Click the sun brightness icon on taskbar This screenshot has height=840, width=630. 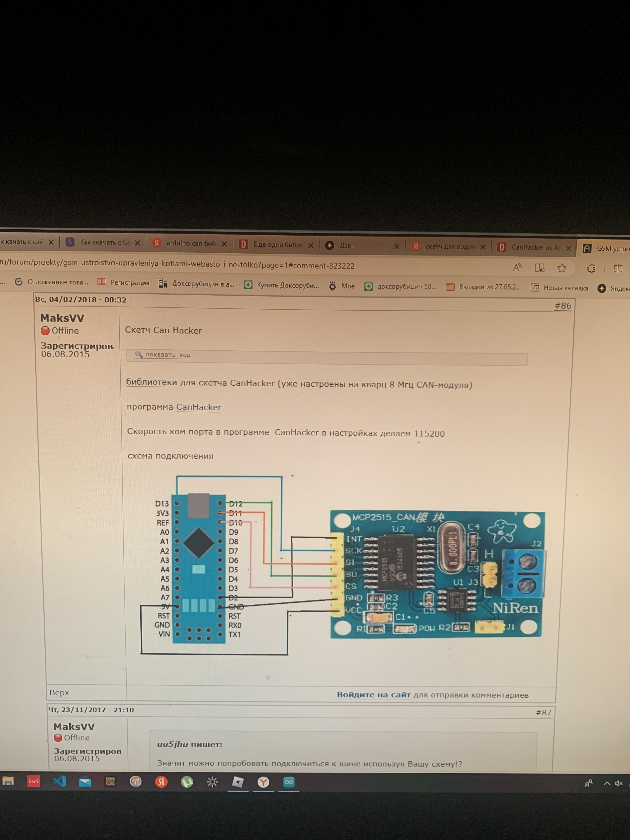pos(212,782)
